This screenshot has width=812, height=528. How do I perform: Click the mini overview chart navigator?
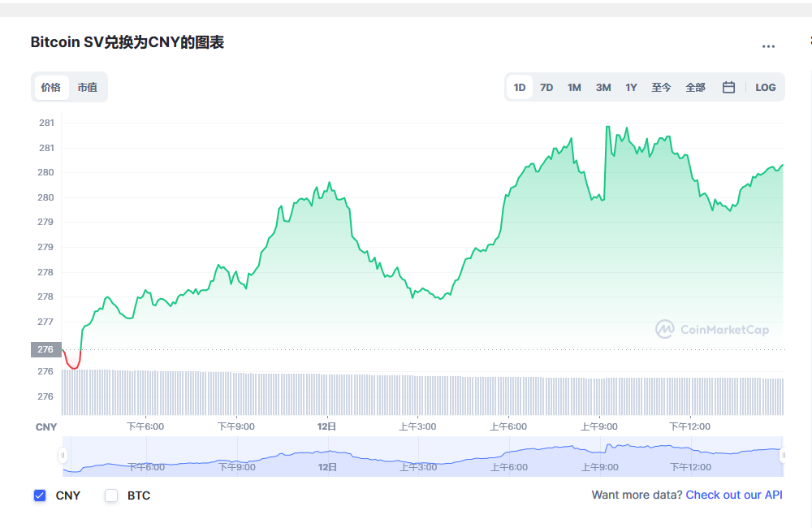(x=422, y=456)
